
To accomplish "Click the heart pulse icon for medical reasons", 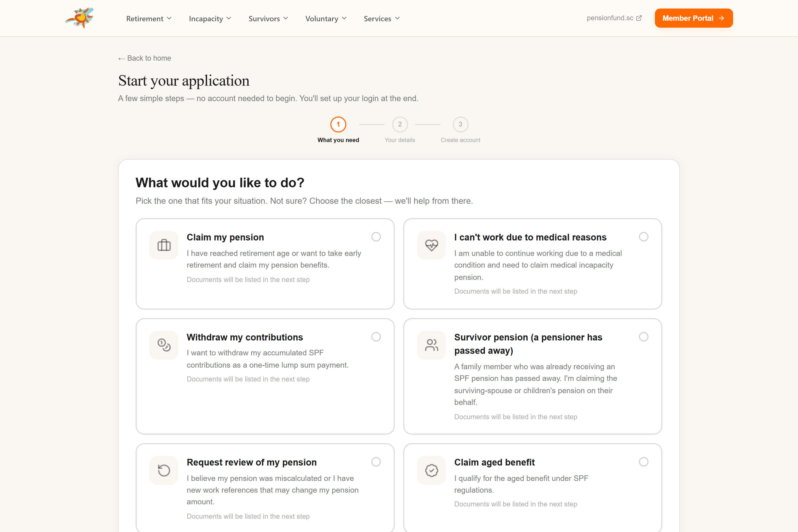I will [431, 245].
